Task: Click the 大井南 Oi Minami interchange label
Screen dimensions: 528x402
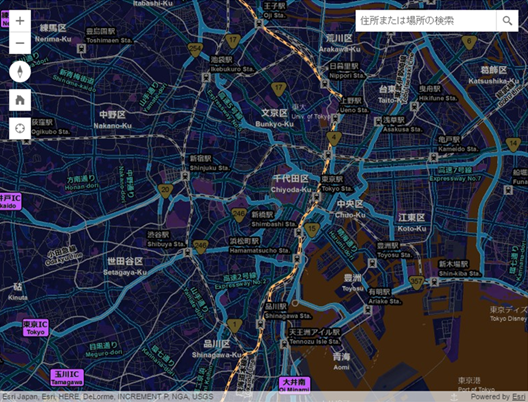Action: click(294, 386)
